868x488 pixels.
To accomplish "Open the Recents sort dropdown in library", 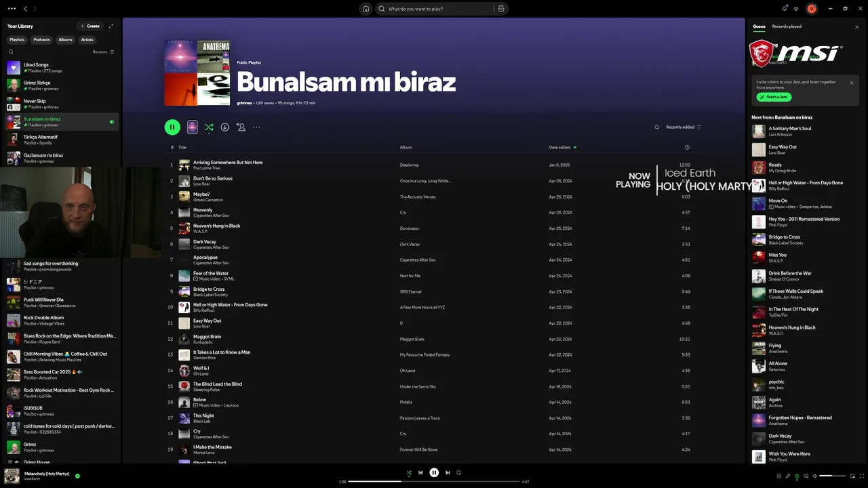I will [x=104, y=52].
